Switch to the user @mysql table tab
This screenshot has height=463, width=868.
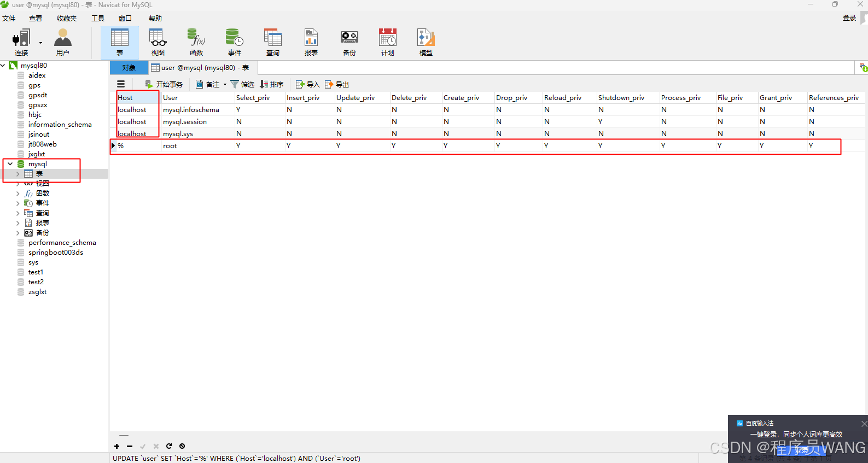(x=203, y=68)
